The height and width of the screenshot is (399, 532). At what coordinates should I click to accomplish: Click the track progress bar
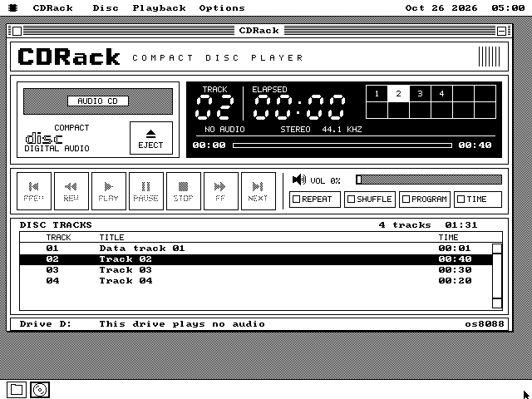(x=342, y=145)
